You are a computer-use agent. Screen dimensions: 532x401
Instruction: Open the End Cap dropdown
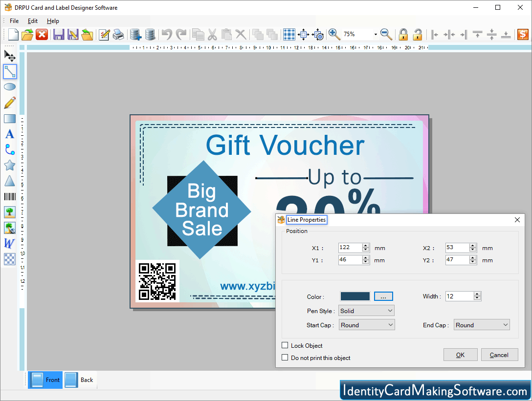482,325
